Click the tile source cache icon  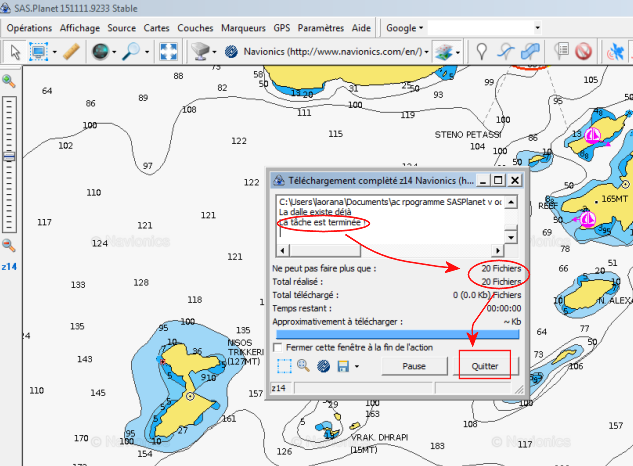[x=201, y=52]
